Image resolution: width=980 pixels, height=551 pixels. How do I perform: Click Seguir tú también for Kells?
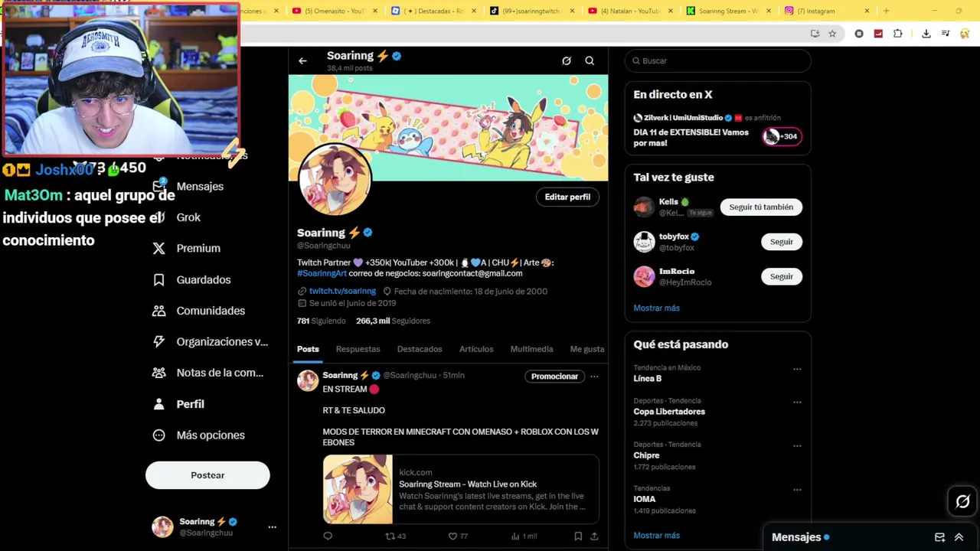click(x=761, y=207)
